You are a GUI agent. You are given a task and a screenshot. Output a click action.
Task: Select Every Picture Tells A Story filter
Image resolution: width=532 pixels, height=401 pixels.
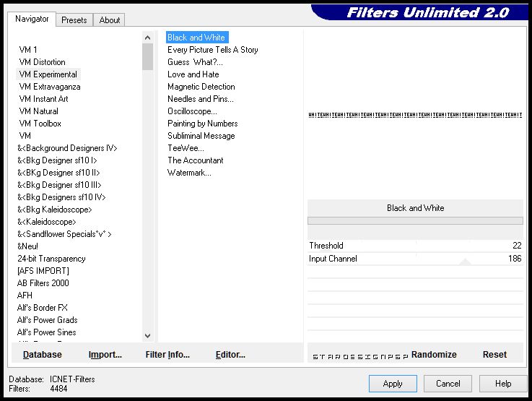pos(213,50)
